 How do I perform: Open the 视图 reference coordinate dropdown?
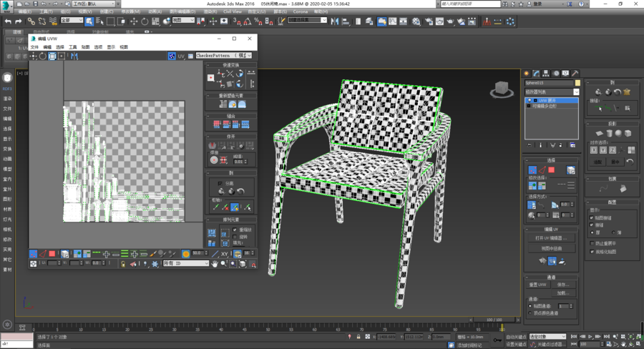click(x=182, y=20)
